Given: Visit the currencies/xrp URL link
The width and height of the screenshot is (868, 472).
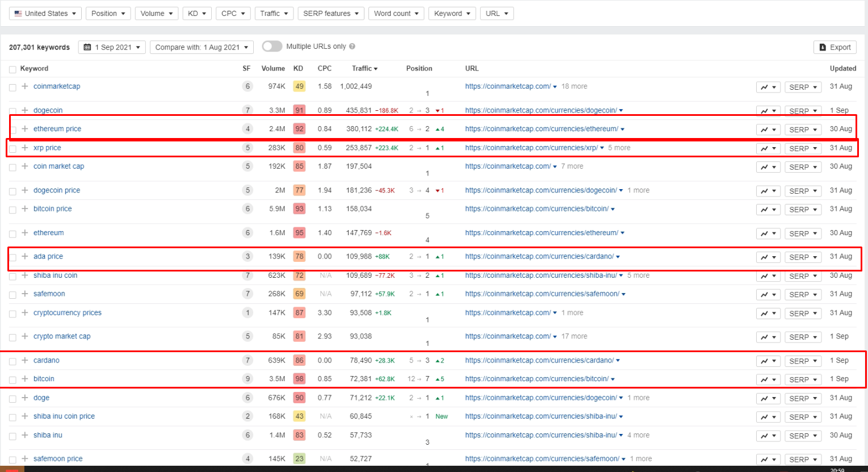Looking at the screenshot, I should click(x=531, y=148).
